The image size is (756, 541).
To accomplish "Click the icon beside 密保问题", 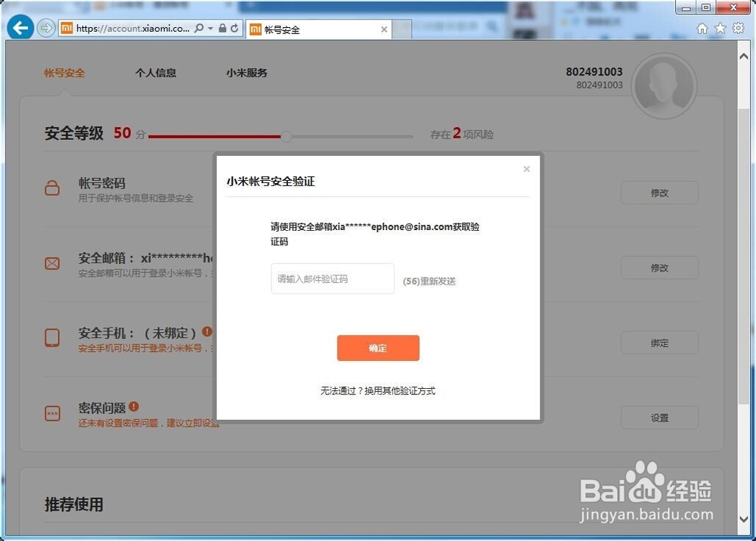I will [x=51, y=412].
